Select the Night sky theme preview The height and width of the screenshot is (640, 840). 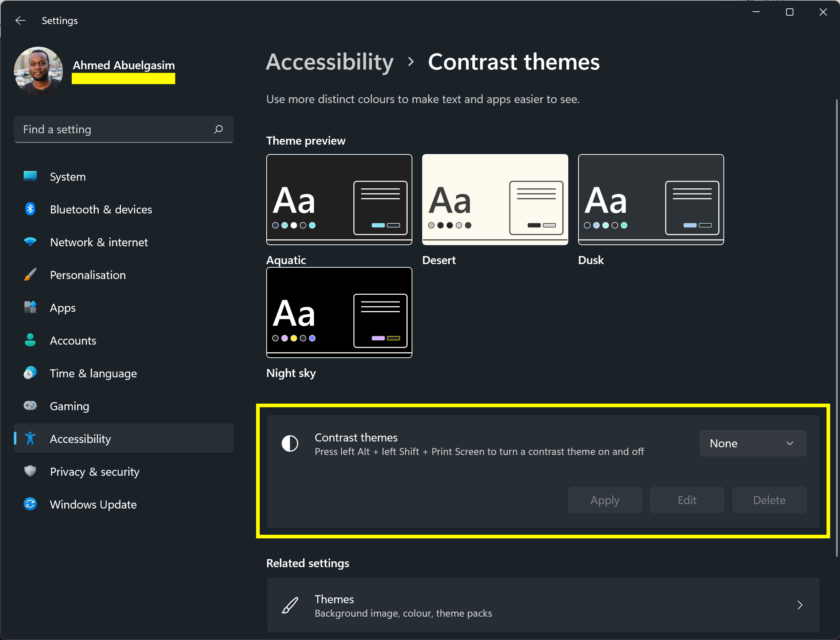click(339, 313)
